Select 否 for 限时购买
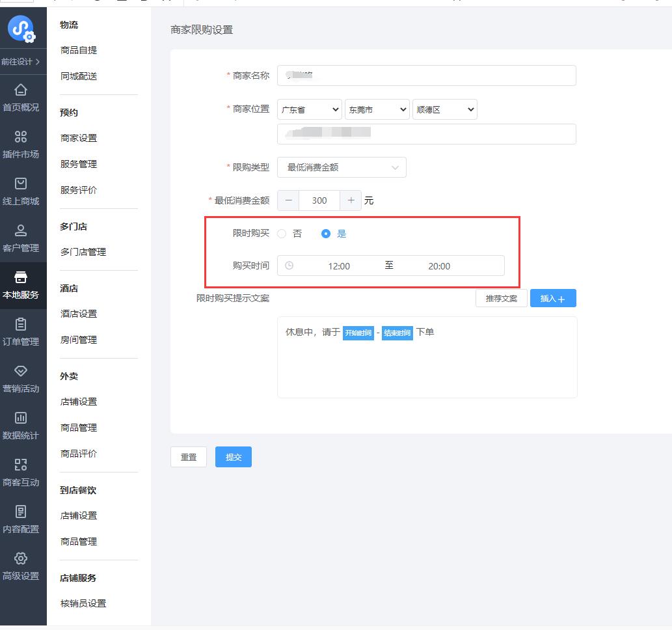Screen dimensions: 672x630 pos(282,234)
